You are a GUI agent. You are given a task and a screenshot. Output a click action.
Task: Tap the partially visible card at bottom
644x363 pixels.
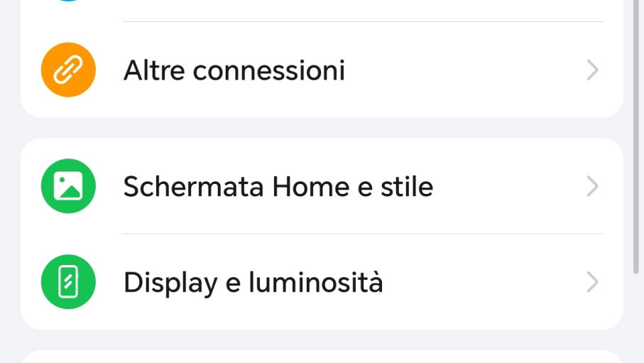pos(322,357)
